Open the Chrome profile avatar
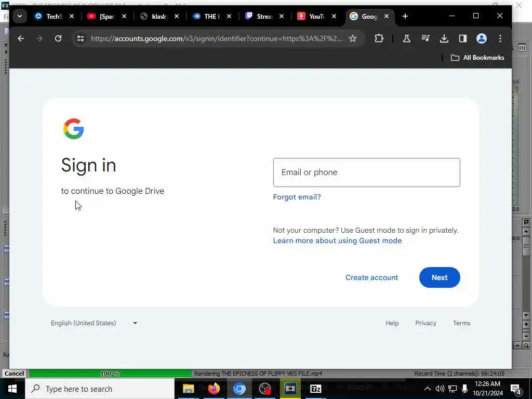Viewport: 532px width, 399px height. pos(482,38)
